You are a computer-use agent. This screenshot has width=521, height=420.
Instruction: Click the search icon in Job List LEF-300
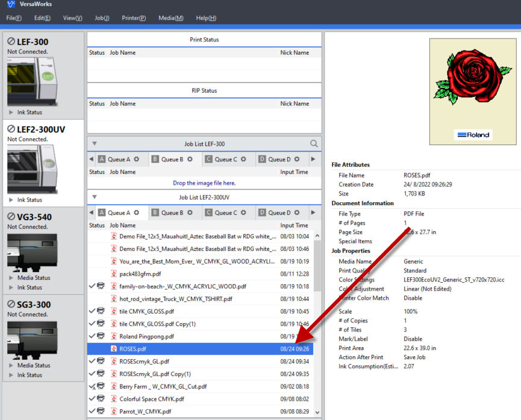pos(314,143)
